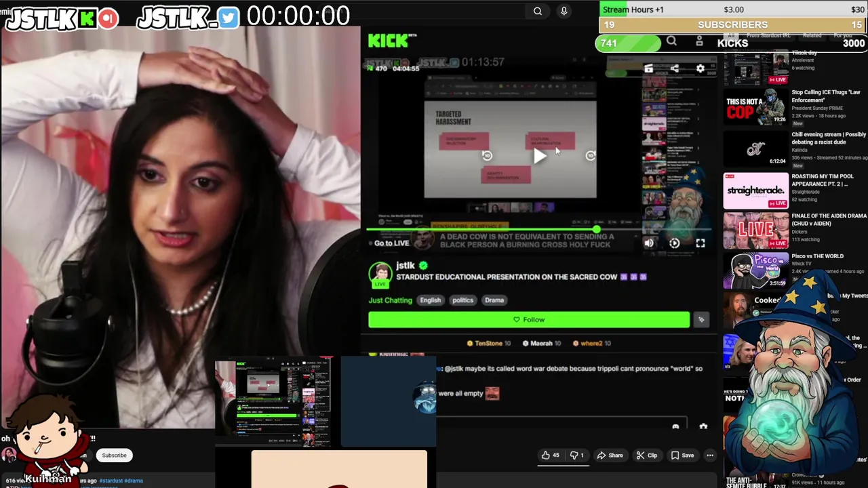Follow the jstlk channel

click(x=529, y=320)
